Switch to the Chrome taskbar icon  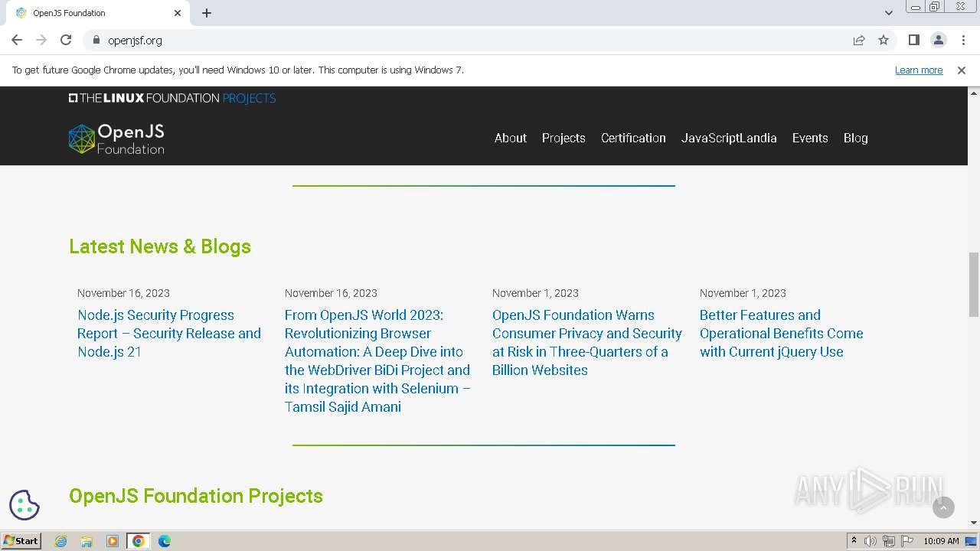pyautogui.click(x=139, y=541)
